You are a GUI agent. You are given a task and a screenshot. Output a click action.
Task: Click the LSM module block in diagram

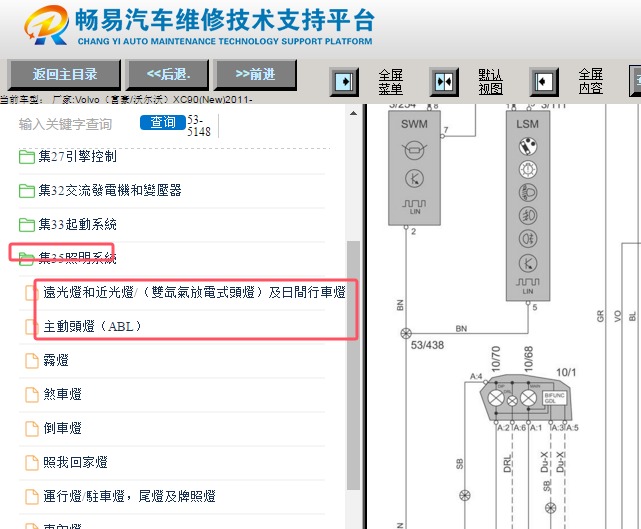click(x=528, y=206)
